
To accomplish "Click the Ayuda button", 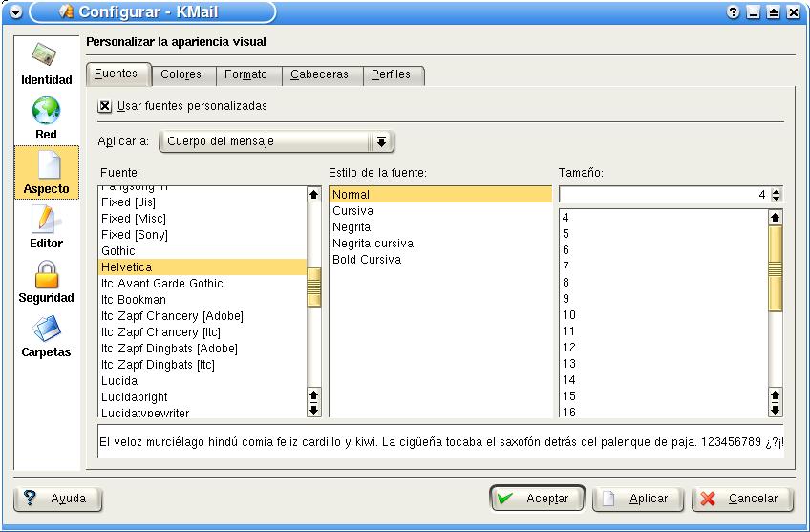I will (x=57, y=499).
